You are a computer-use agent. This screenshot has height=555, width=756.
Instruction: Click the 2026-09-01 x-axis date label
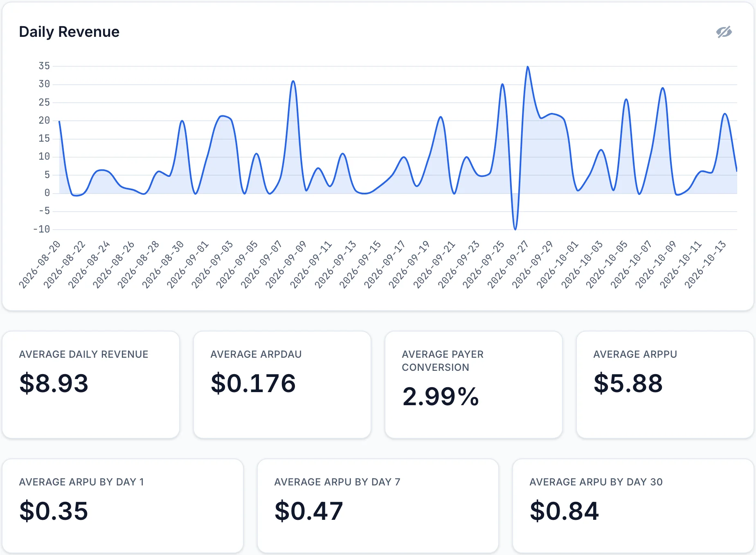click(x=188, y=265)
